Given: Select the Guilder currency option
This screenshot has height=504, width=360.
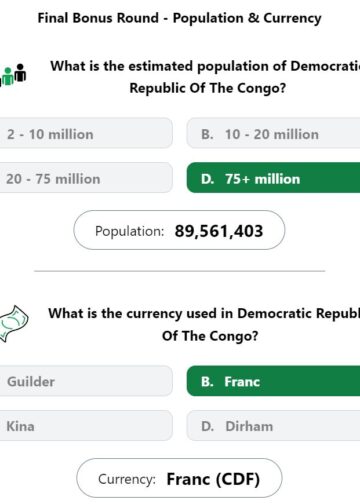Looking at the screenshot, I should 86,381.
